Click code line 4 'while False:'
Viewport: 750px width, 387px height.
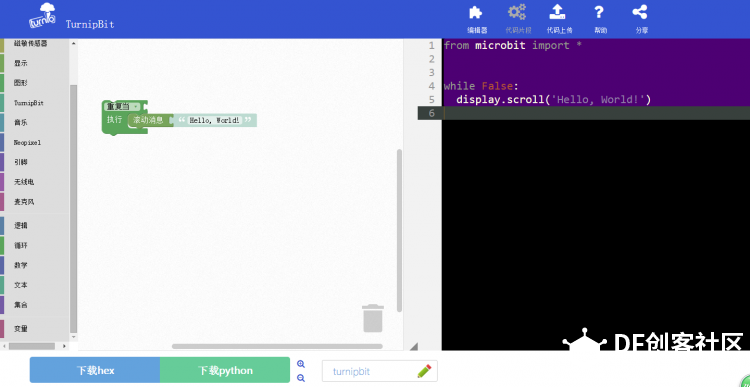pos(481,86)
